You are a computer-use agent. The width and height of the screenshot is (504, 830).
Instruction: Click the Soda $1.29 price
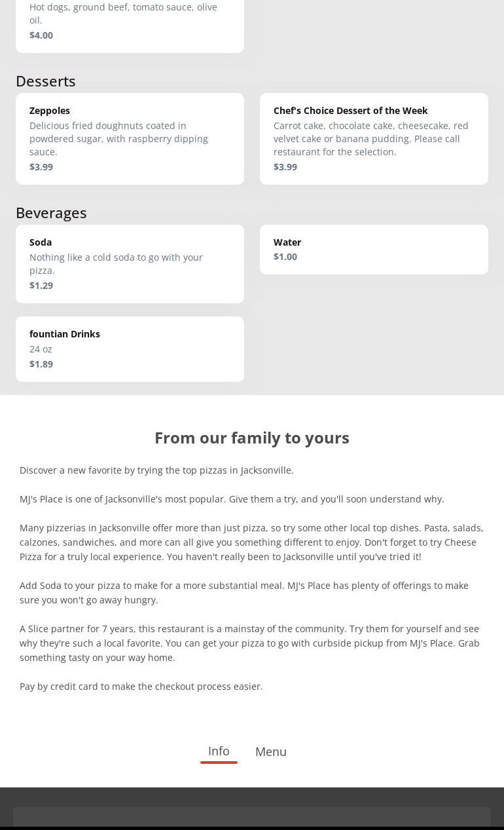pyautogui.click(x=41, y=286)
